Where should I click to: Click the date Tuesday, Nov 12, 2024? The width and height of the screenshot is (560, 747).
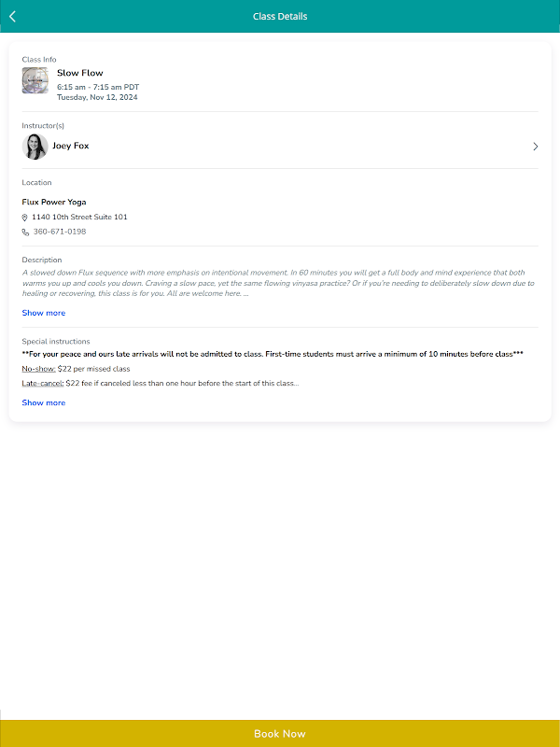coord(97,97)
